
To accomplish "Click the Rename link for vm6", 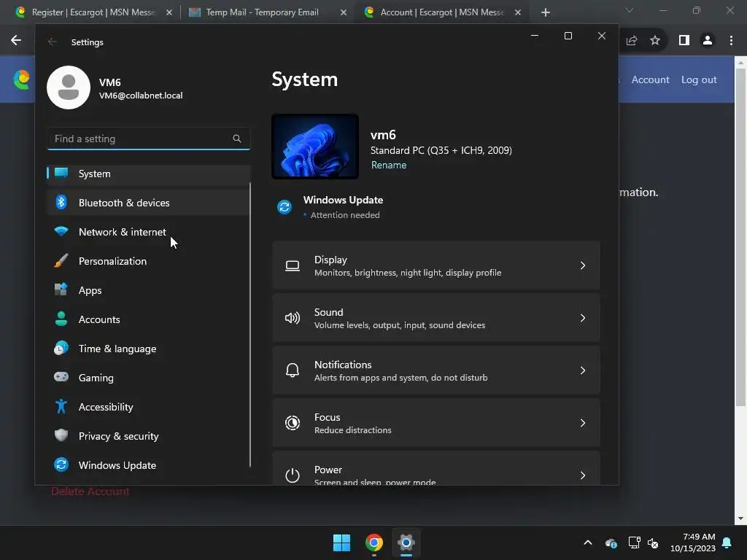I will tap(389, 166).
